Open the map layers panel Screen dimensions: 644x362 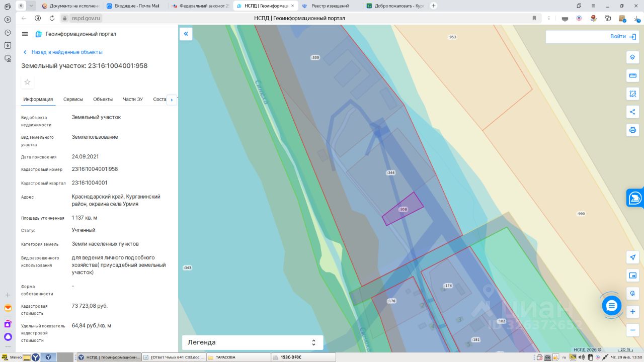pos(632,57)
